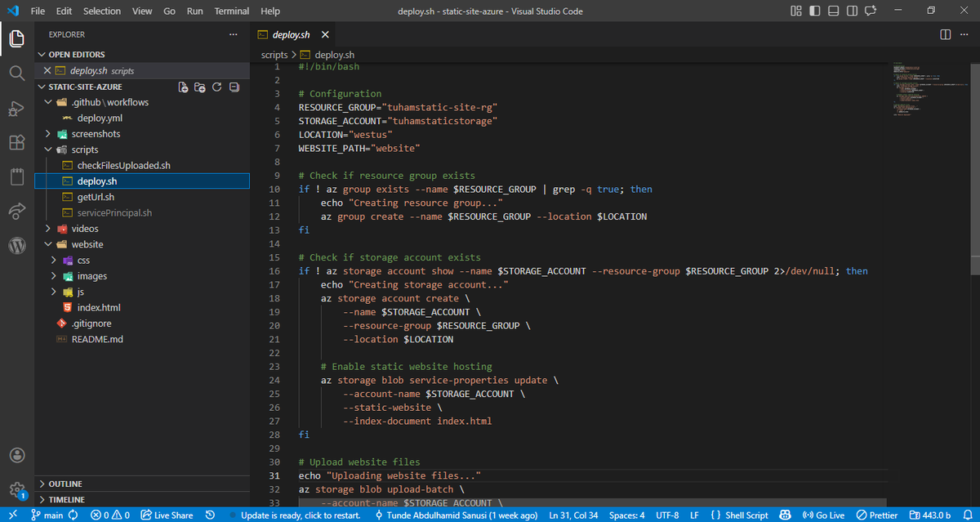Screen dimensions: 980x522
Task: Open the View menu
Action: pos(142,11)
